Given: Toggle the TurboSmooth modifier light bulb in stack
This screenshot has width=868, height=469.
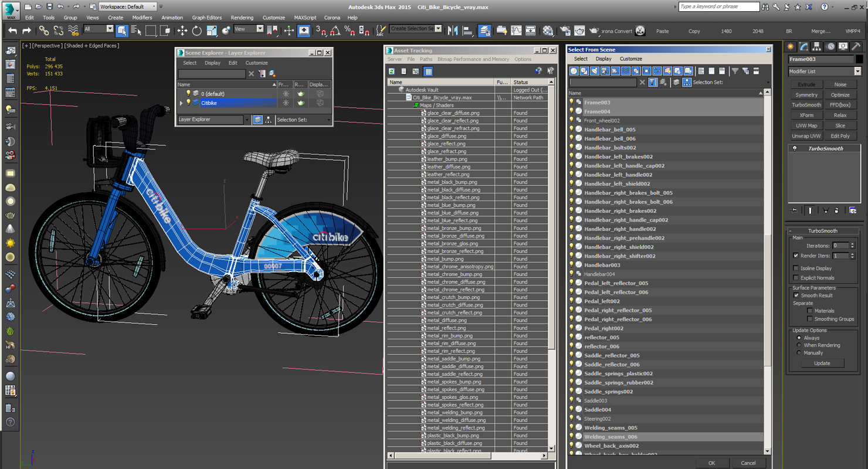Looking at the screenshot, I should coord(795,149).
